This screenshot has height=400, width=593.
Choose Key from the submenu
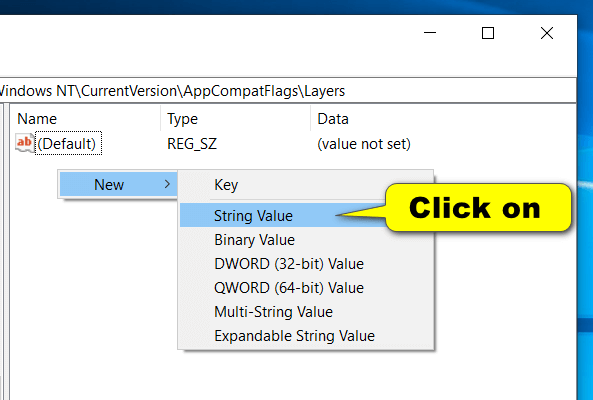[x=226, y=184]
